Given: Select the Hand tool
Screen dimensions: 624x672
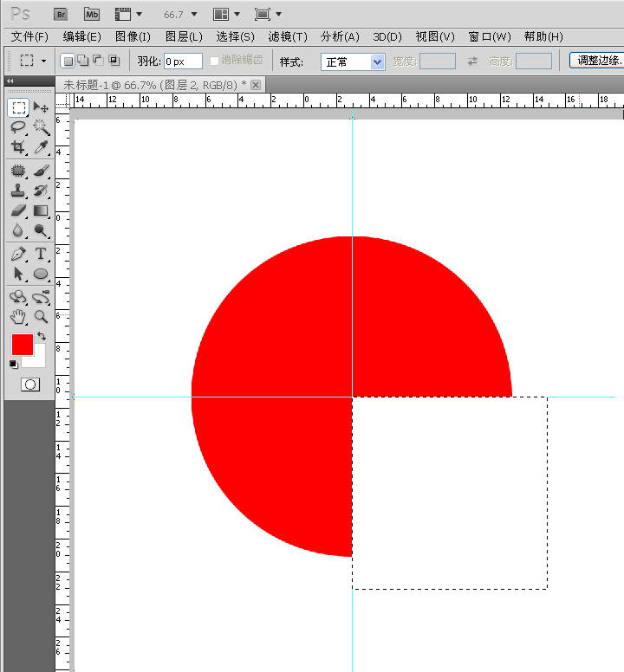Looking at the screenshot, I should [18, 317].
